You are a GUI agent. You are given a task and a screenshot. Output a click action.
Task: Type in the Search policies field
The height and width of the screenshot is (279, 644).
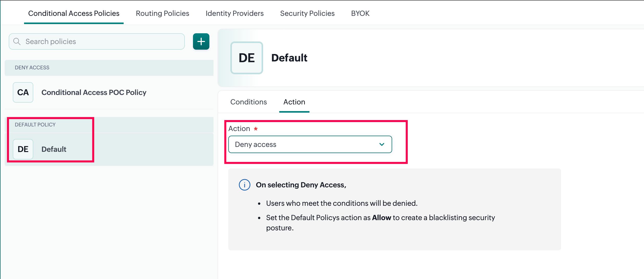[x=102, y=41]
